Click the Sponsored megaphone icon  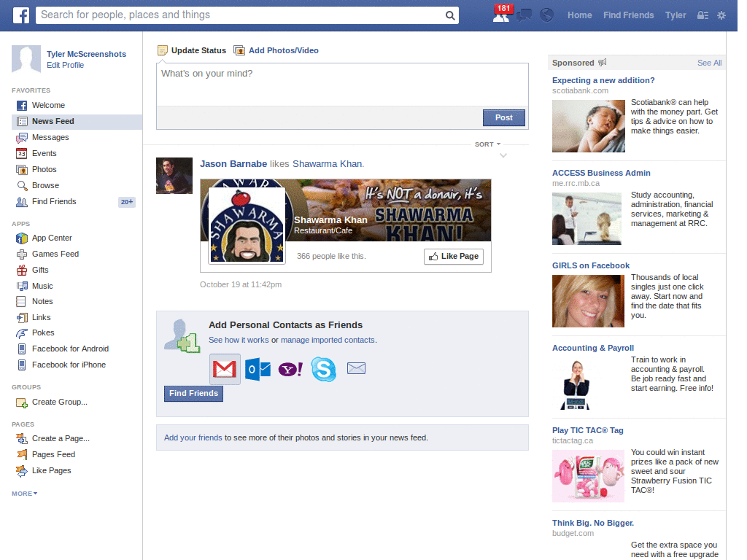click(603, 63)
